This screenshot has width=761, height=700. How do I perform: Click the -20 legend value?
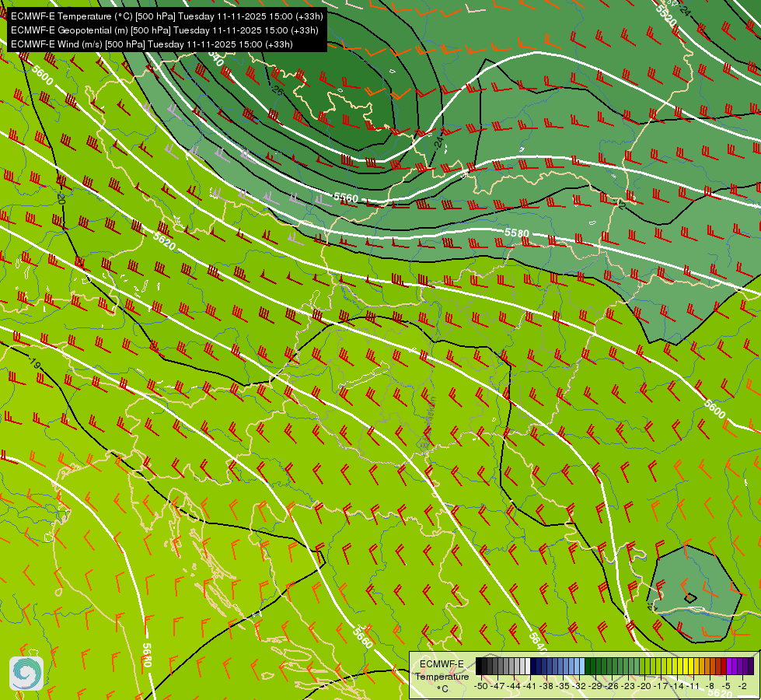[x=644, y=687]
